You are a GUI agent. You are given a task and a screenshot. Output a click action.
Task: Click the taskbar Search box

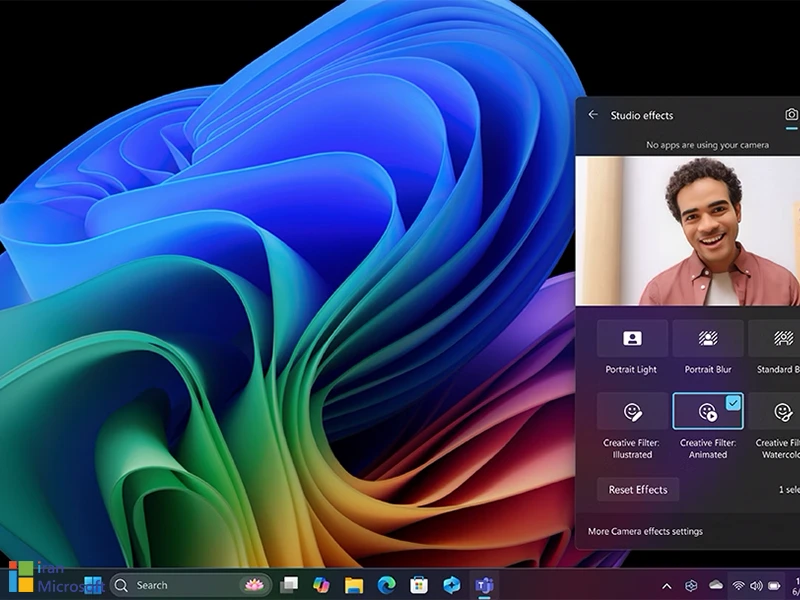(x=191, y=585)
